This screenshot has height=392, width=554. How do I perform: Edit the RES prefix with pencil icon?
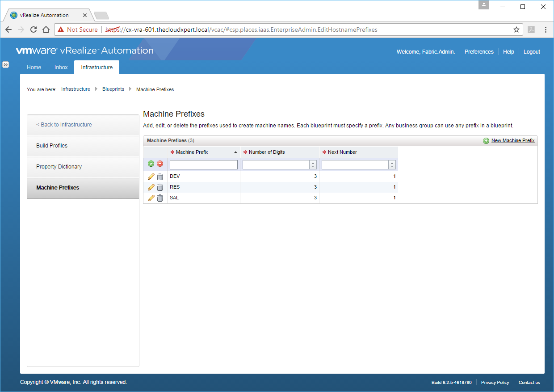tap(151, 187)
